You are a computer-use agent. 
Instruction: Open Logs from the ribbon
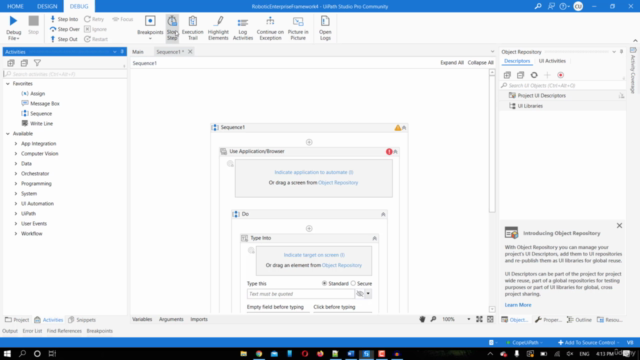(x=325, y=28)
